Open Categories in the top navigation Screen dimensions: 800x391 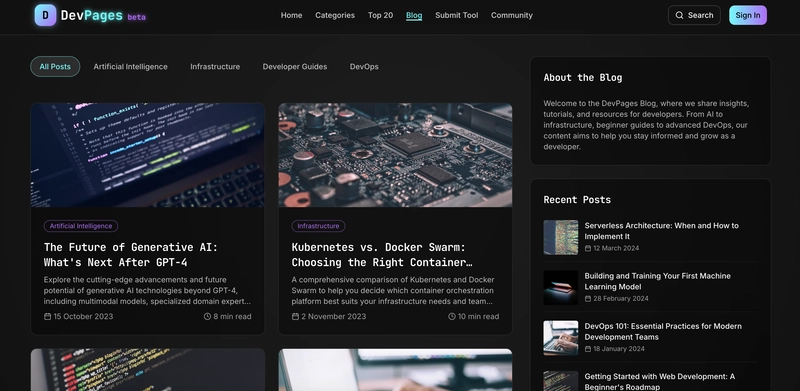335,15
